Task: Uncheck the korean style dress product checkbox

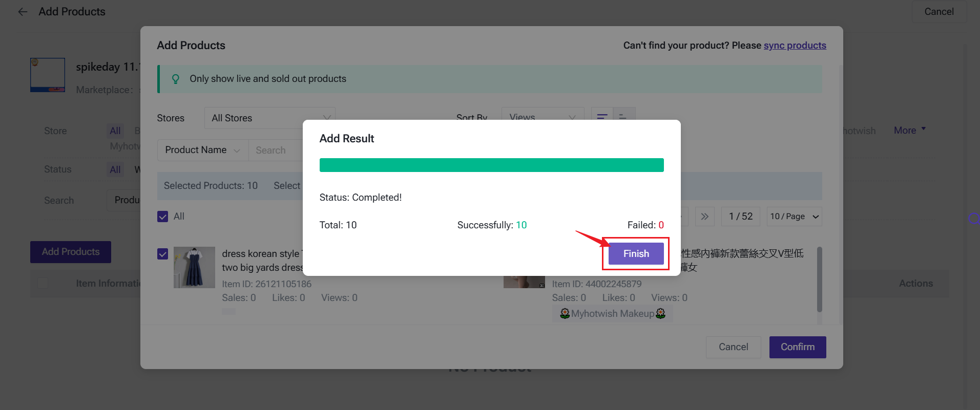Action: pyautogui.click(x=163, y=254)
